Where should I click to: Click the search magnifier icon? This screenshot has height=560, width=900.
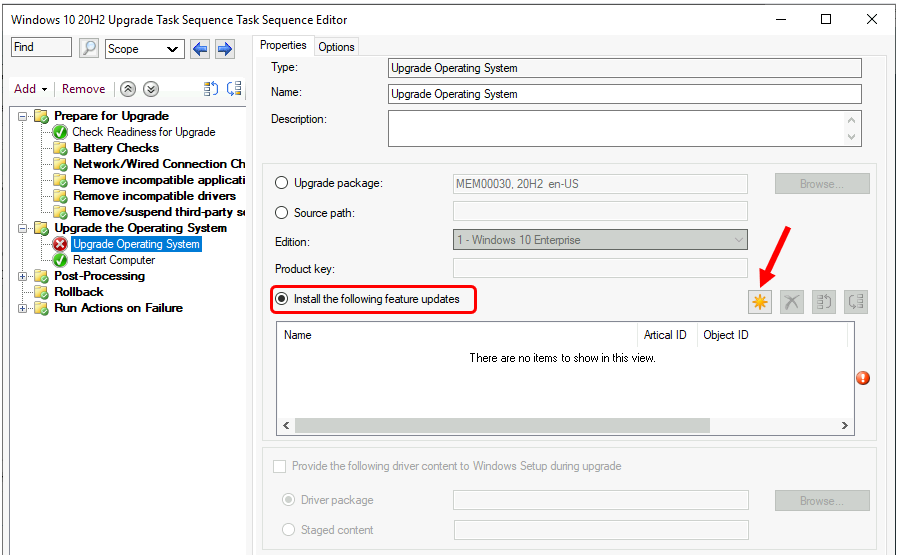coord(89,48)
